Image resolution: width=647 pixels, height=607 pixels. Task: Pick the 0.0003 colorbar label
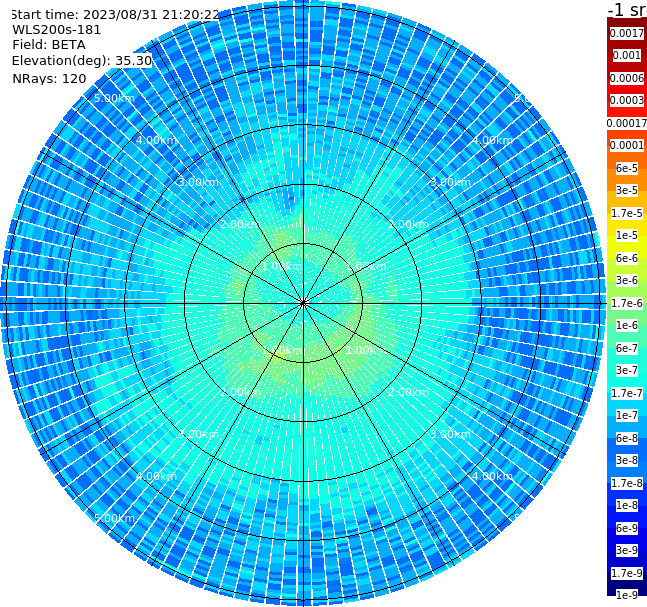(x=627, y=100)
